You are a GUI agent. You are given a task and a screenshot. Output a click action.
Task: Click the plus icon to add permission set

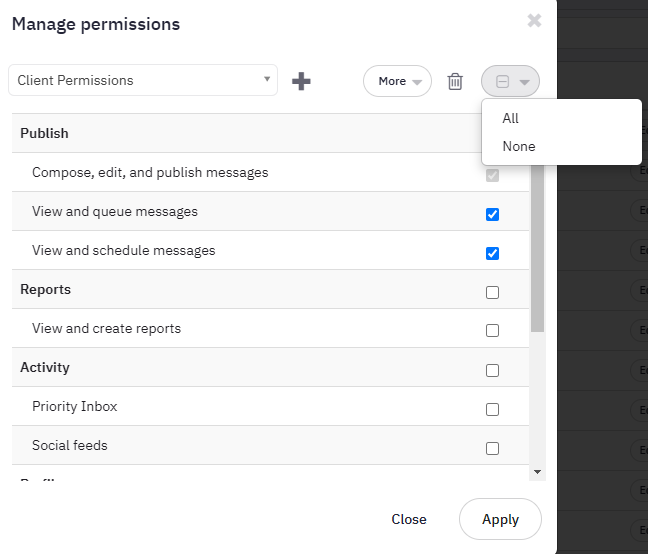(x=301, y=81)
